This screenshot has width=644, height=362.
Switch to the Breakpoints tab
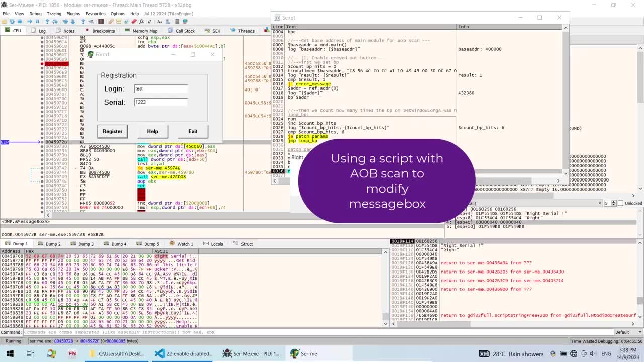tap(100, 31)
